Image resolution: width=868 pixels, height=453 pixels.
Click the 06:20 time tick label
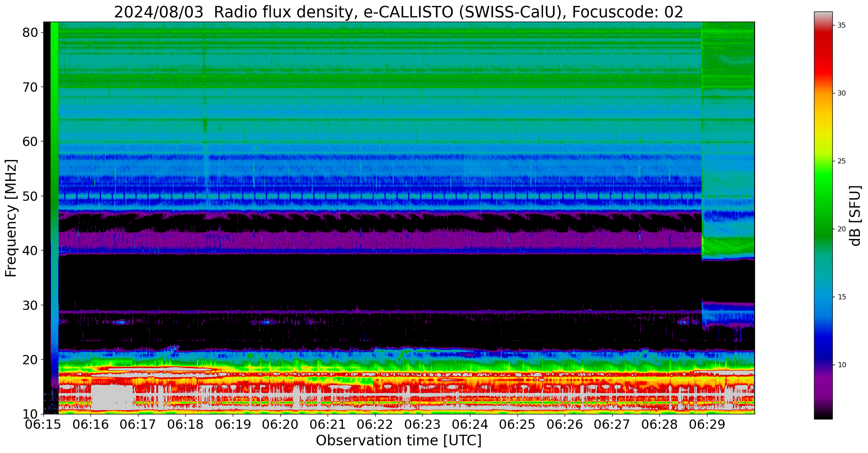[x=280, y=424]
